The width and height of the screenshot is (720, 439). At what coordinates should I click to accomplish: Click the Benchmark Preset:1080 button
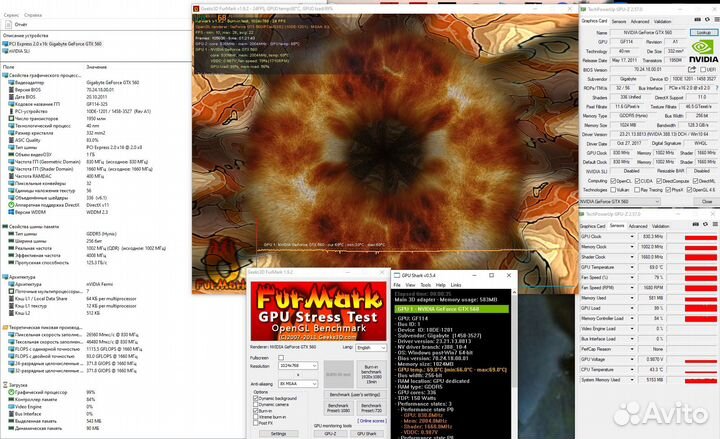point(338,408)
